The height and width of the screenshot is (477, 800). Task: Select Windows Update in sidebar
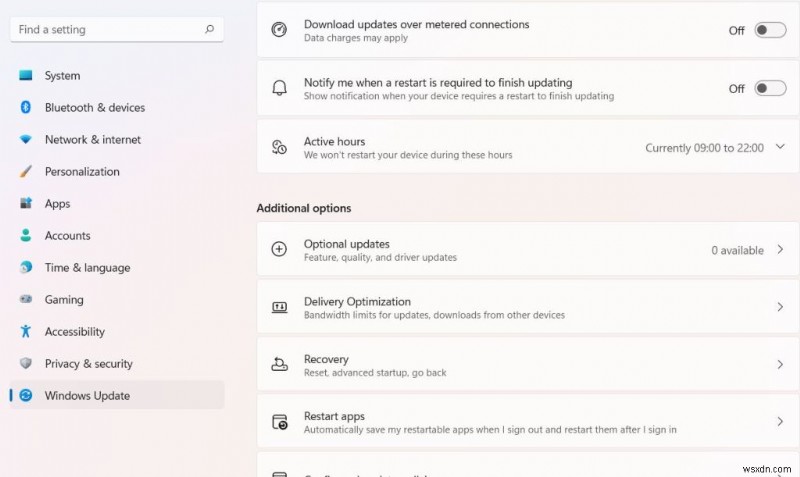point(117,395)
